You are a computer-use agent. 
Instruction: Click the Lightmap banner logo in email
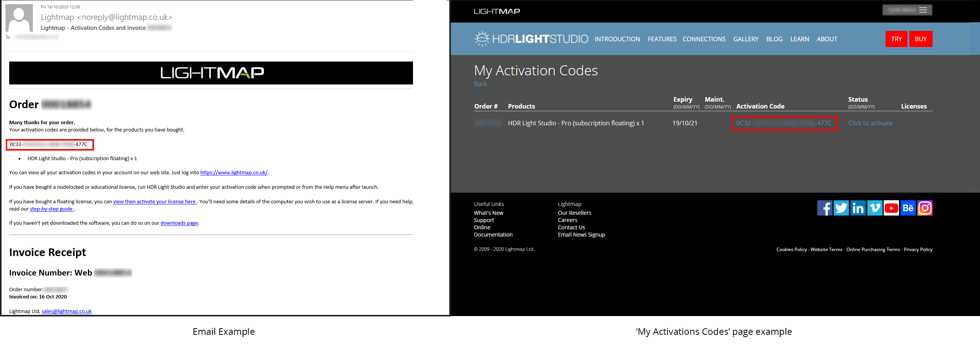212,73
